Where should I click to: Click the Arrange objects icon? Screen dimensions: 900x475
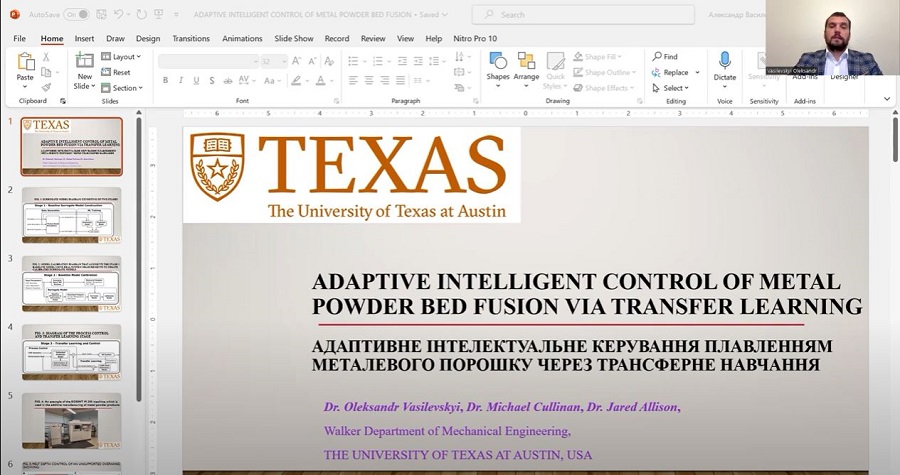point(526,61)
